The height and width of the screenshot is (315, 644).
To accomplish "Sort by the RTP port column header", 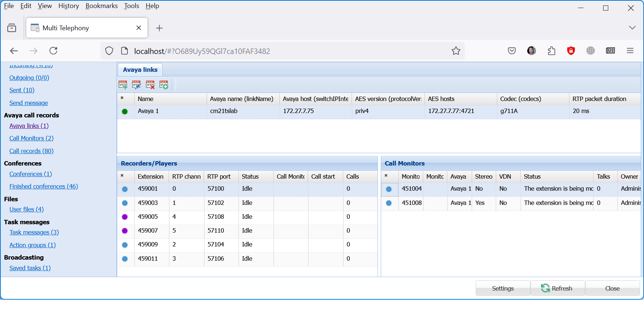I will tap(221, 176).
